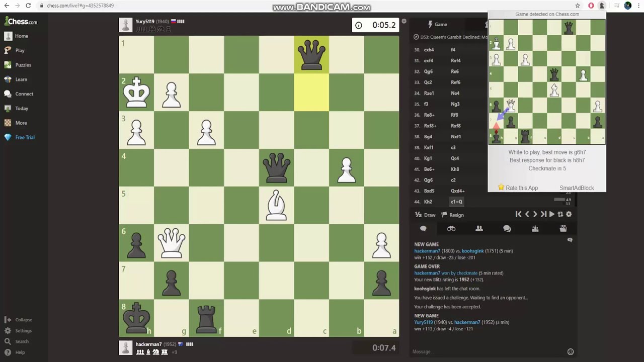Viewport: 644px width, 362px height.
Task: Open Home in the sidebar
Action: (x=16, y=36)
